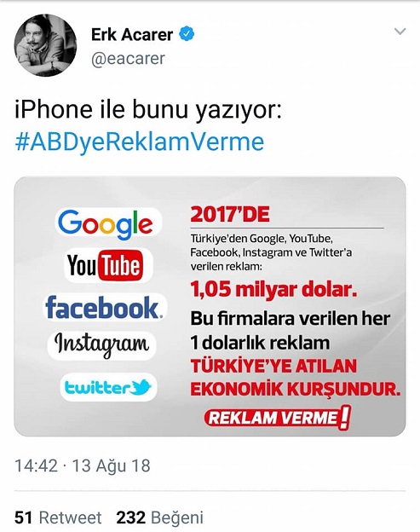The width and height of the screenshot is (420, 532).
Task: Click the tweet text iPhone ile bunu yazıyor
Action: pyautogui.click(x=148, y=110)
